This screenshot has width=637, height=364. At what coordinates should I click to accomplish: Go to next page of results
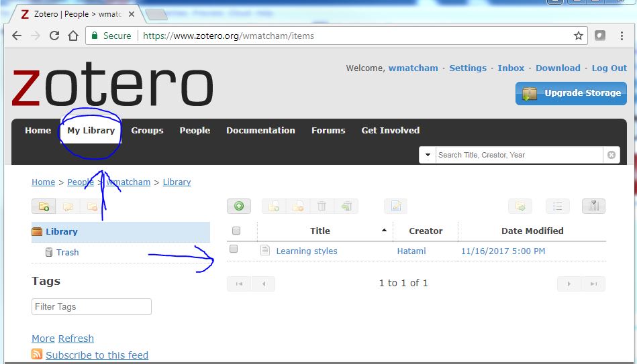coord(569,284)
